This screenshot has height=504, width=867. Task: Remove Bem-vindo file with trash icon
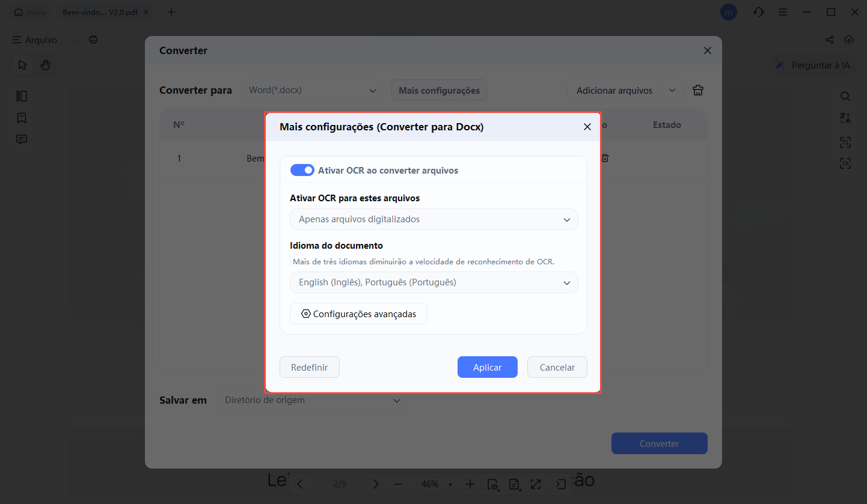click(x=605, y=158)
